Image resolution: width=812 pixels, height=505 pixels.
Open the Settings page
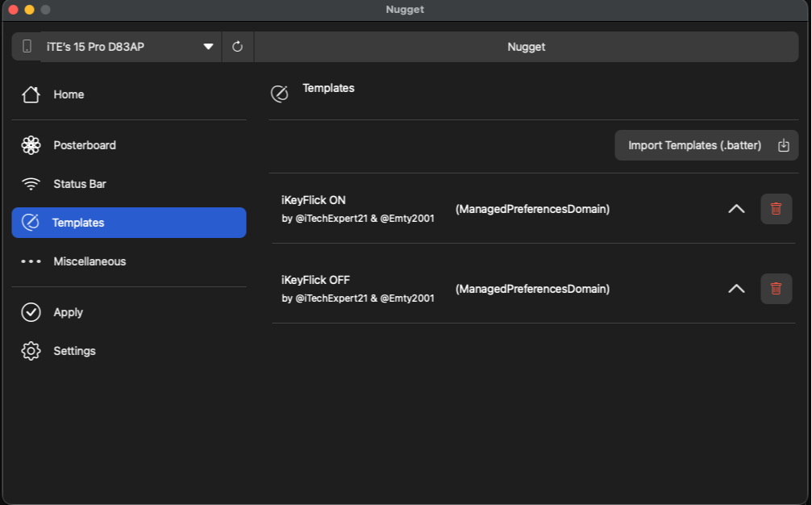pyautogui.click(x=129, y=351)
